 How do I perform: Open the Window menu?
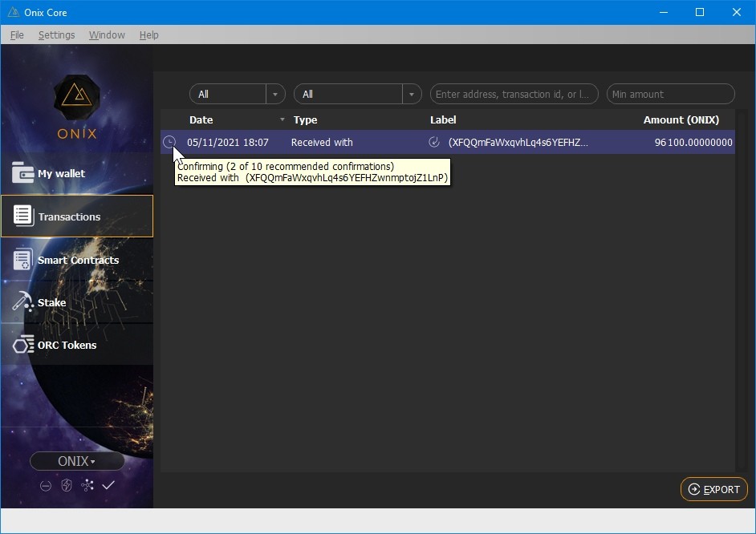click(107, 34)
